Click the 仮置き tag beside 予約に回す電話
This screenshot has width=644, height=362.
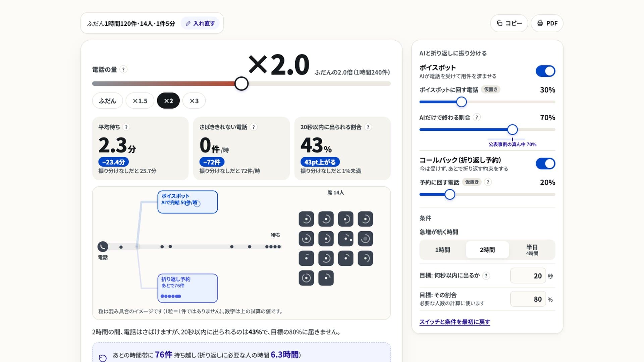(x=472, y=182)
